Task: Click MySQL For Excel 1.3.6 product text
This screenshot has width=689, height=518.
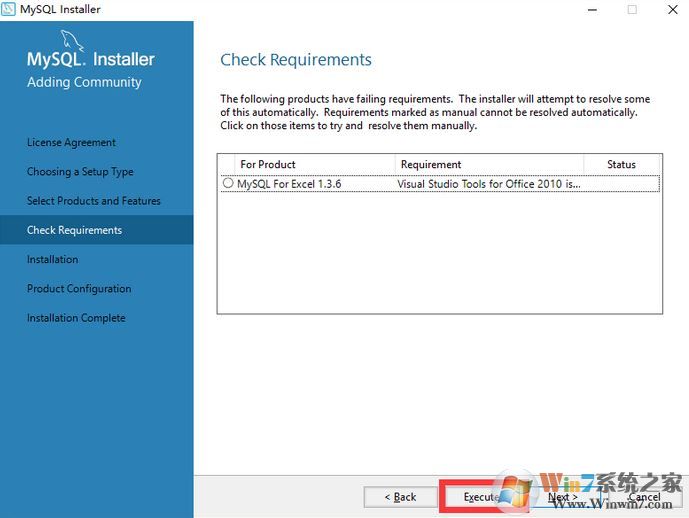Action: (289, 184)
